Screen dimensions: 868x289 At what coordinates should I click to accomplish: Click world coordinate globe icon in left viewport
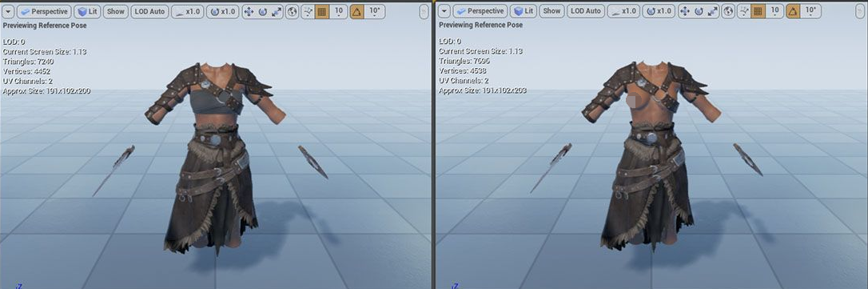pyautogui.click(x=293, y=11)
